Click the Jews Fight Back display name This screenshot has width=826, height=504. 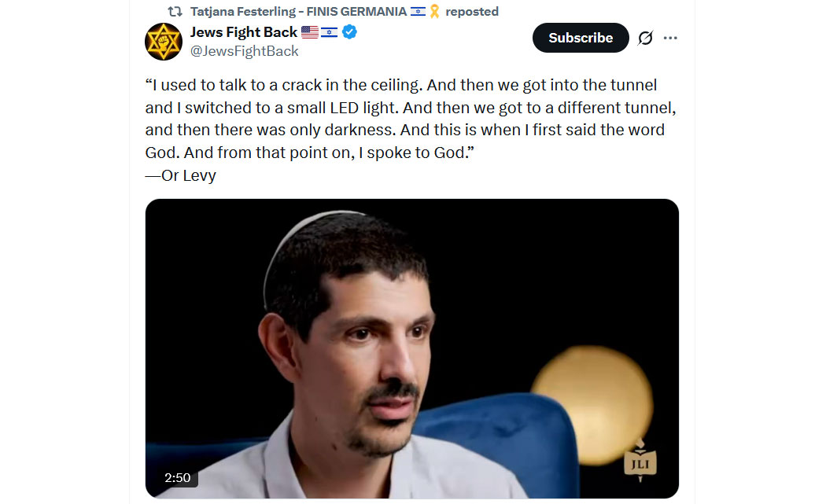point(243,32)
